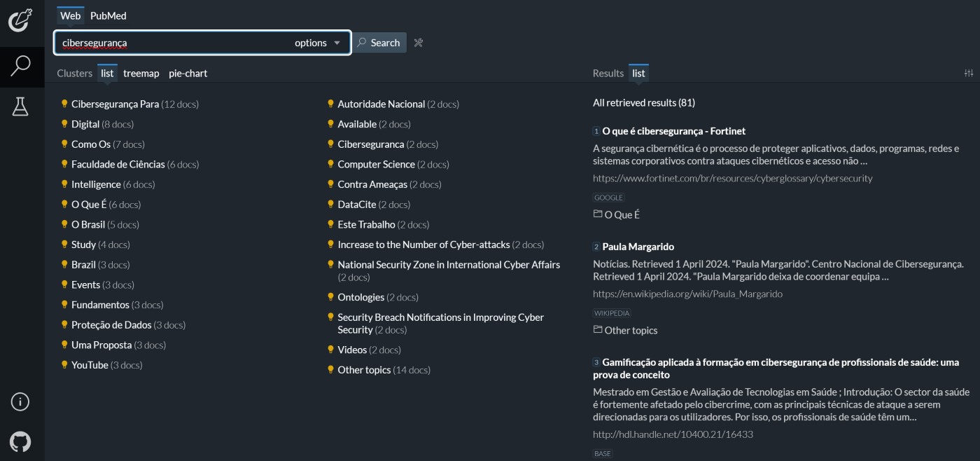Open the About info icon
Viewport: 980px width, 461px height.
[20, 401]
